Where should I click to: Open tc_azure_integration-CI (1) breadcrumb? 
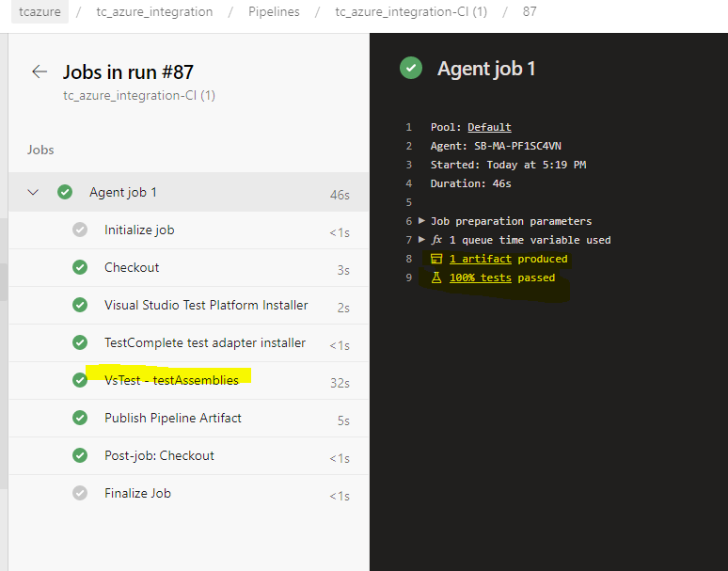pyautogui.click(x=411, y=11)
